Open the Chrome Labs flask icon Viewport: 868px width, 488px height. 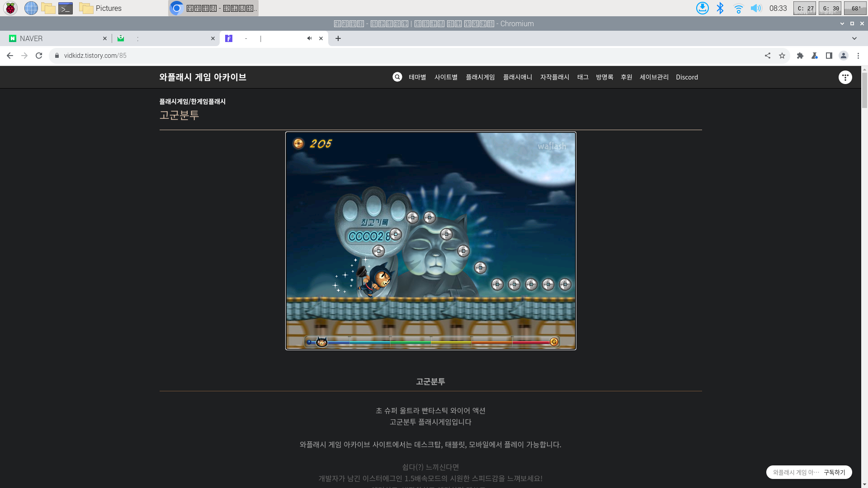pyautogui.click(x=815, y=56)
